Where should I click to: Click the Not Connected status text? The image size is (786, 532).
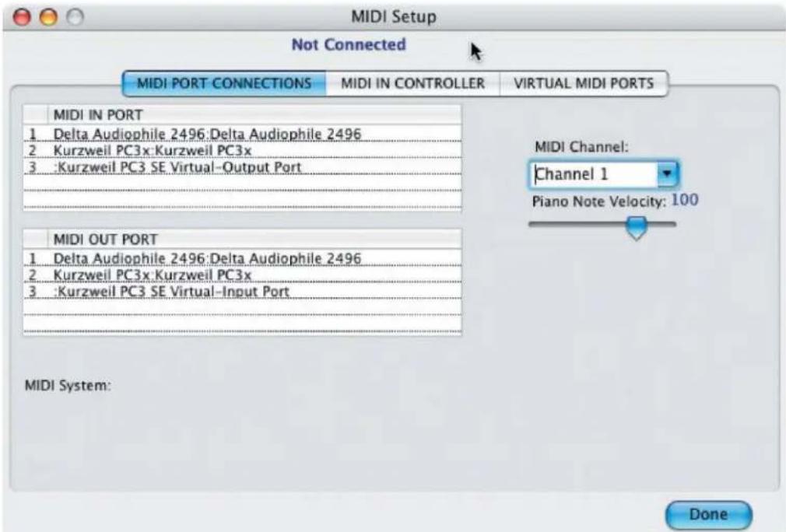349,44
